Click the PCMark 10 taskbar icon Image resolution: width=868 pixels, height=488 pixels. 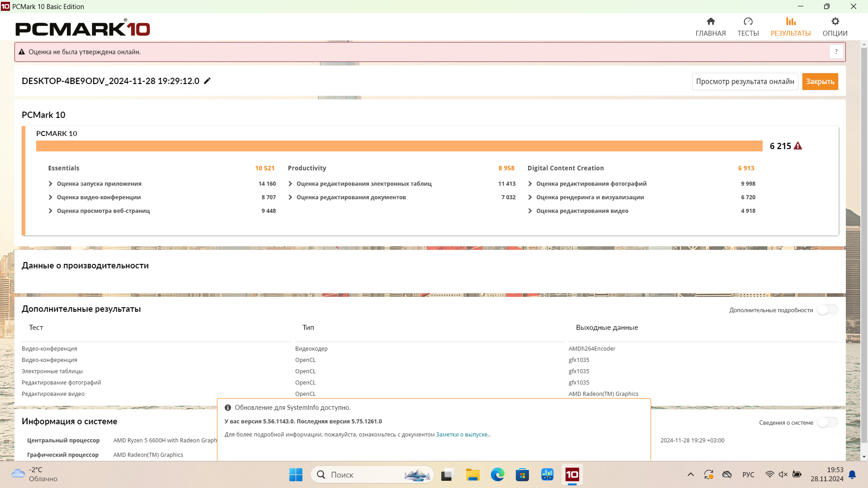point(572,474)
